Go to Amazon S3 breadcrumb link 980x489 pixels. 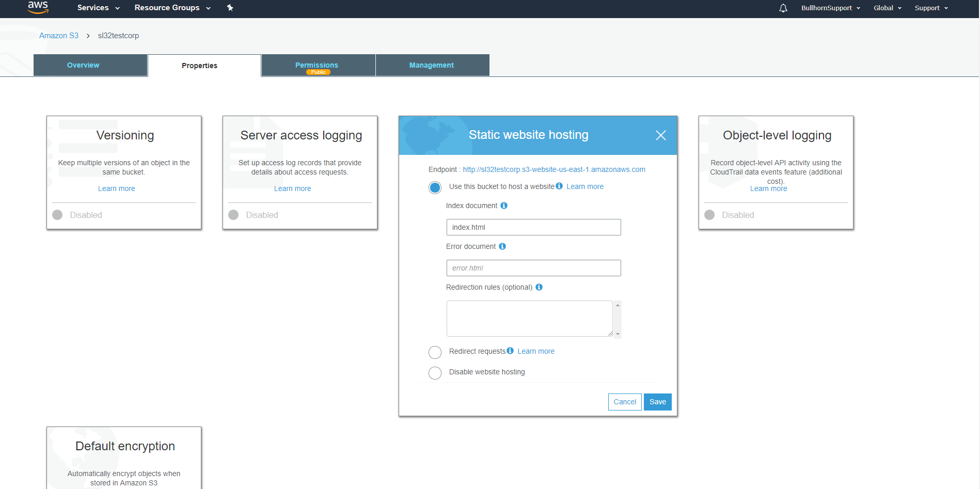[x=59, y=36]
